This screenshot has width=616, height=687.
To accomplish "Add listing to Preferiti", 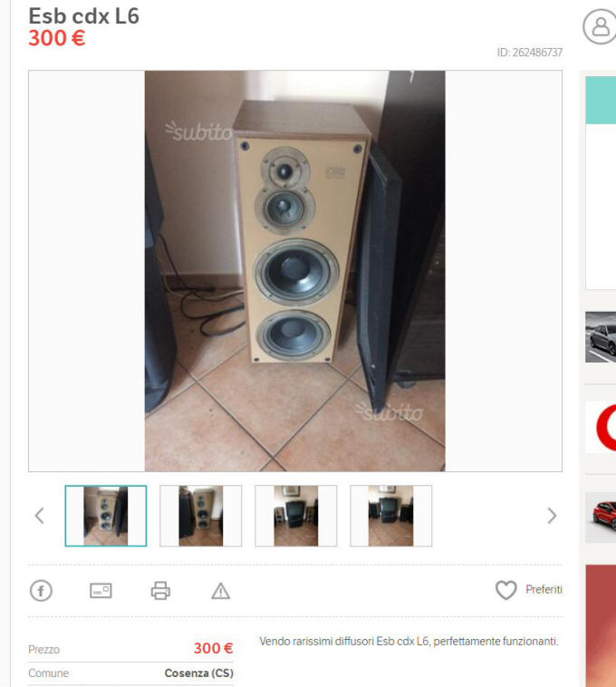I will pyautogui.click(x=544, y=590).
